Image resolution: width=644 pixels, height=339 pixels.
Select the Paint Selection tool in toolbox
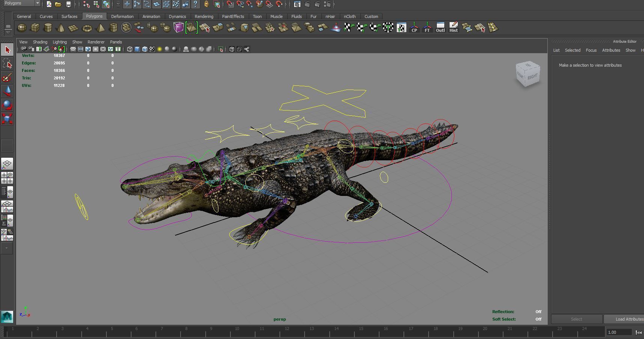7,78
